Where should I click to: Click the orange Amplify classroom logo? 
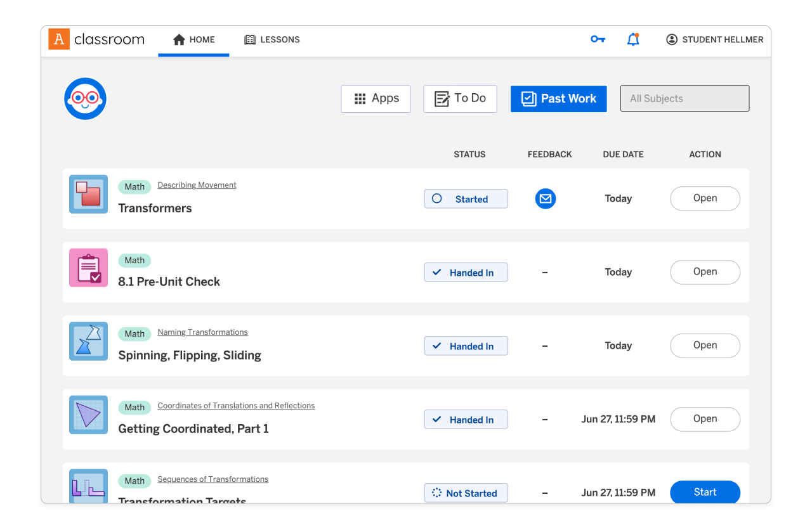pyautogui.click(x=59, y=39)
